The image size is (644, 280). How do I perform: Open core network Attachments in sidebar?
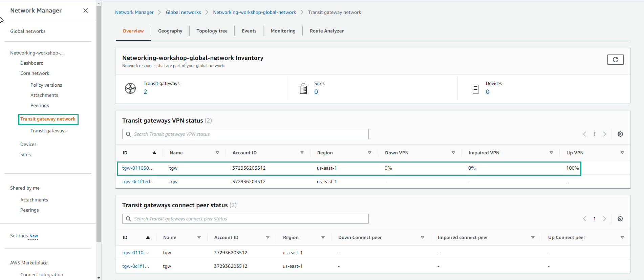44,95
